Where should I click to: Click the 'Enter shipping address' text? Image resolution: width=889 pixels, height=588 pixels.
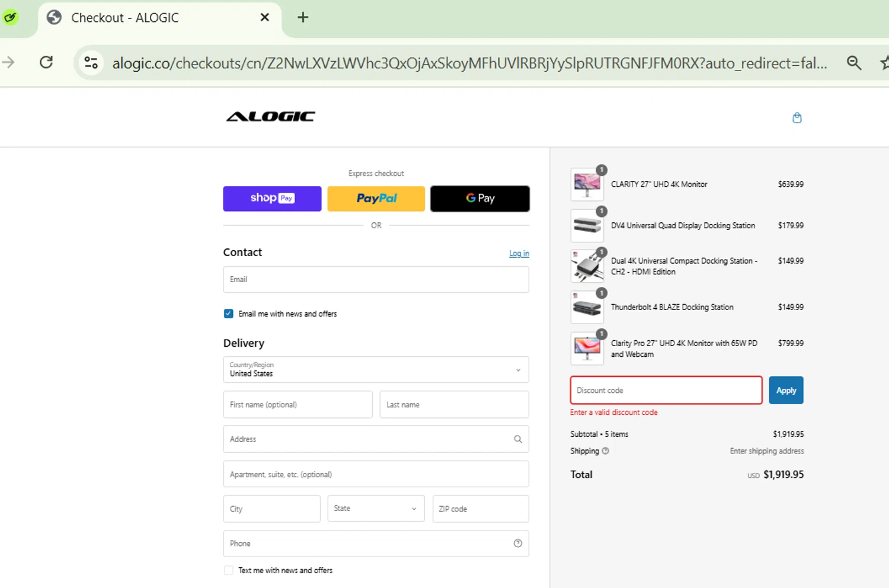pos(767,451)
